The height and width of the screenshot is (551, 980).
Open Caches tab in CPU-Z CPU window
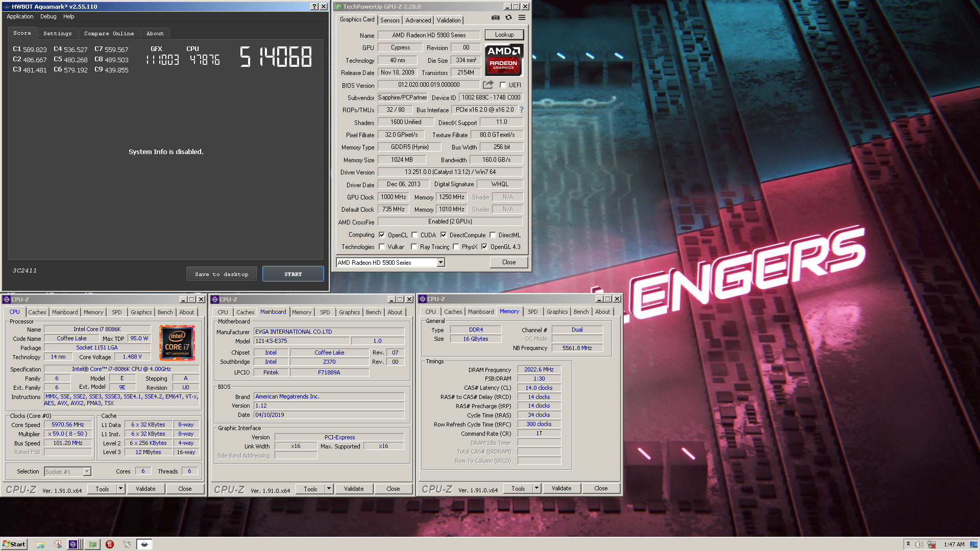pos(37,312)
